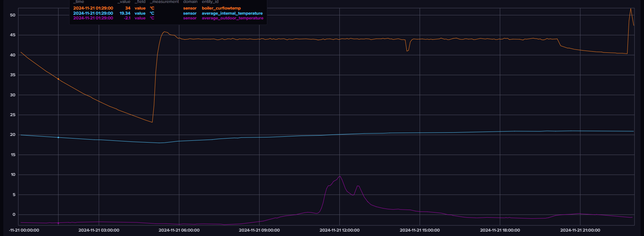Click the orange line dip before 15:00
Screen dimensions: 644x236
[x=407, y=51]
